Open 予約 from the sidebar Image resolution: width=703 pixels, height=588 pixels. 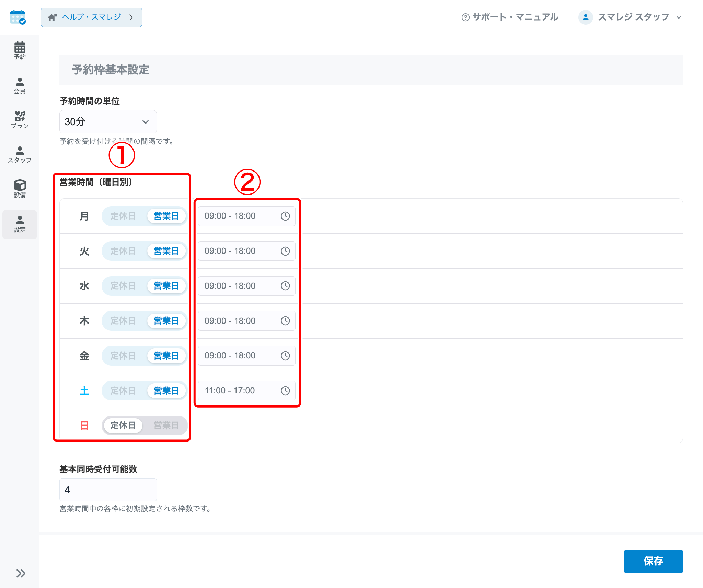click(x=20, y=50)
